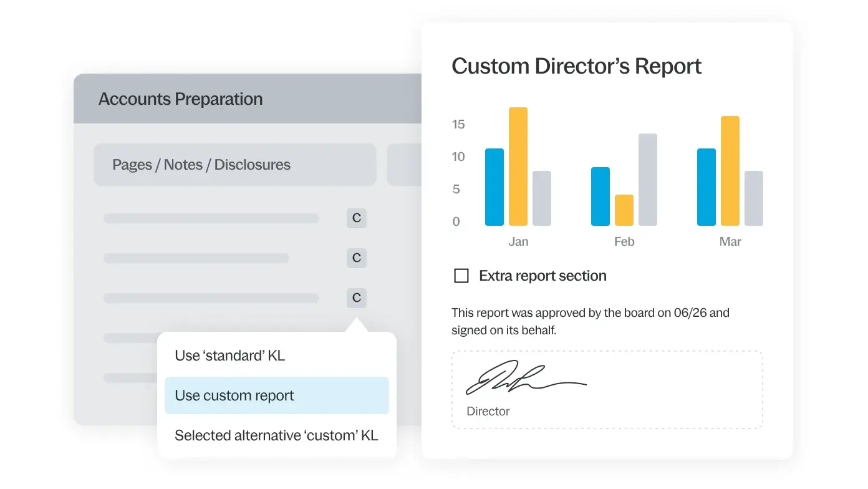Click the Extra report section label
868x489 pixels.
click(542, 276)
